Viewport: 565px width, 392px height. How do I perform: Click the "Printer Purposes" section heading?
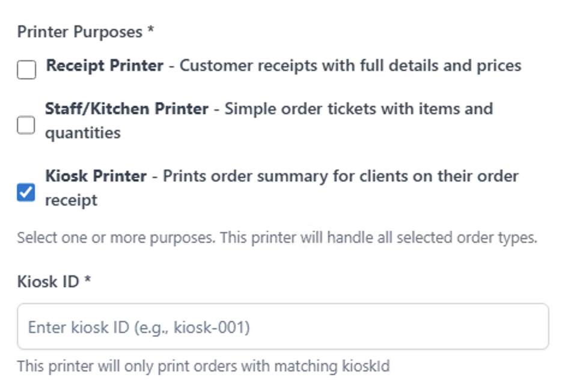(79, 32)
